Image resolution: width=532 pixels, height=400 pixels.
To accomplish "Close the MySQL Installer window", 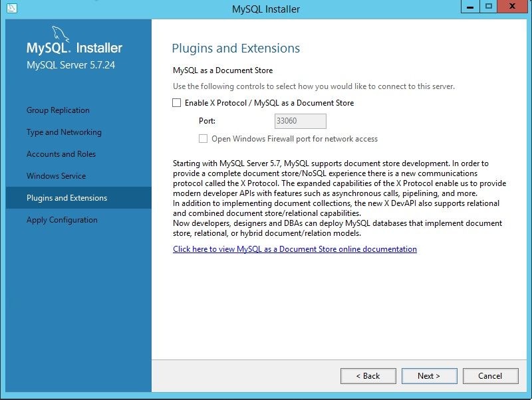I will coord(512,7).
